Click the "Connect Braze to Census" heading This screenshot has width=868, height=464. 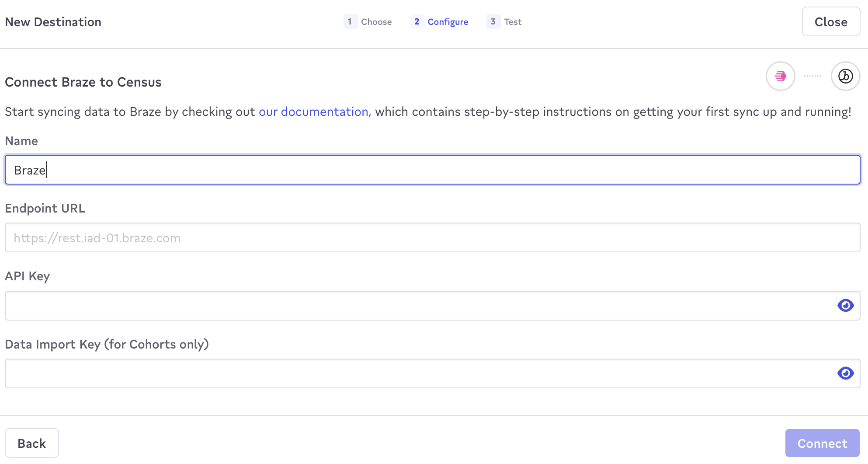[83, 82]
